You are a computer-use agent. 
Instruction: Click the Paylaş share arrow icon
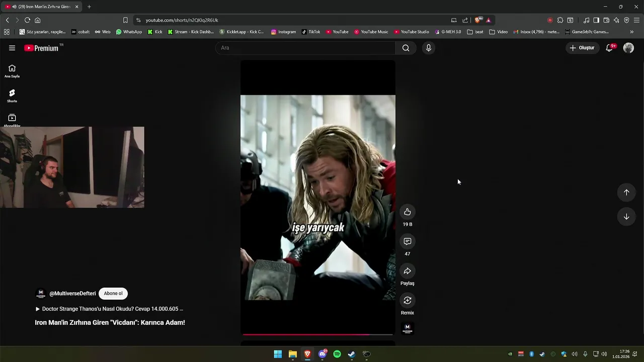tap(408, 271)
